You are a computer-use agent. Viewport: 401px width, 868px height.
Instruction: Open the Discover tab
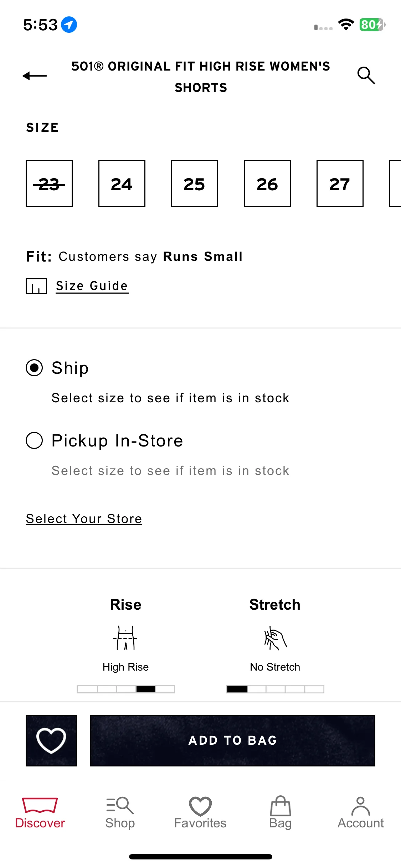[40, 812]
